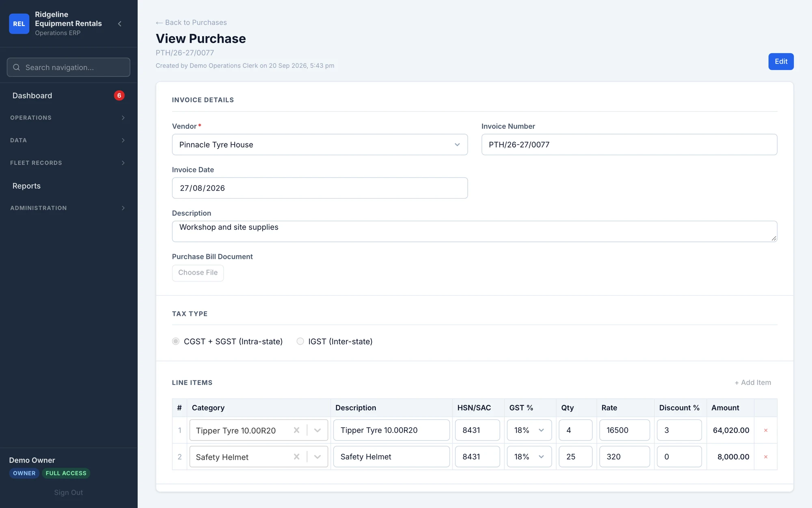Click the Qty field showing 25
This screenshot has width=812, height=508.
pyautogui.click(x=575, y=456)
